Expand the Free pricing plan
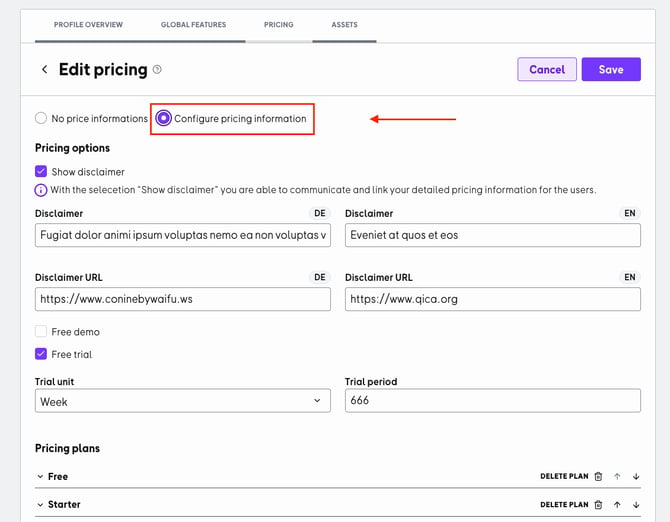 40,476
